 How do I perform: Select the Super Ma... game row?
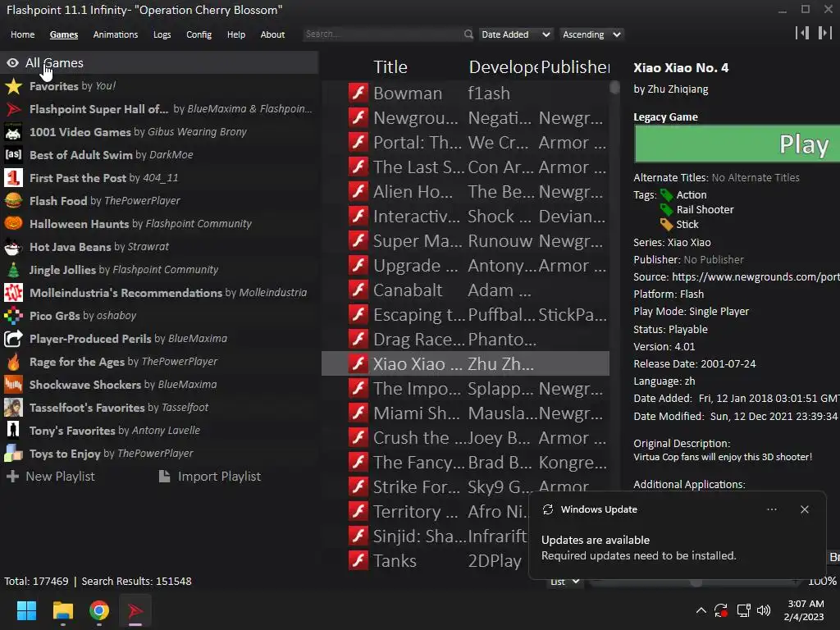[465, 241]
